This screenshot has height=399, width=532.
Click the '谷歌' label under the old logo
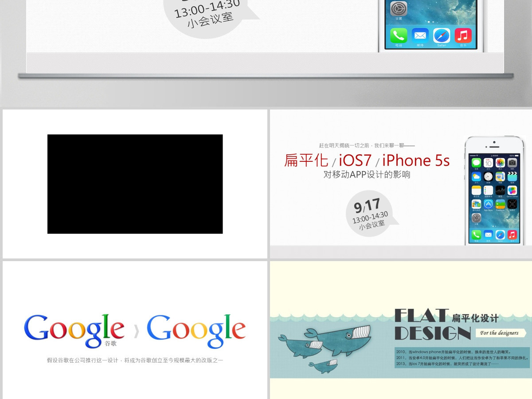click(x=111, y=343)
